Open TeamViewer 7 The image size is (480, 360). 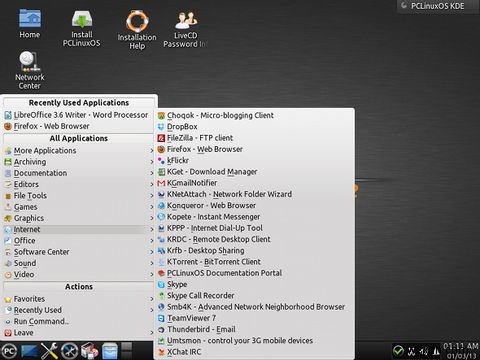point(255,318)
